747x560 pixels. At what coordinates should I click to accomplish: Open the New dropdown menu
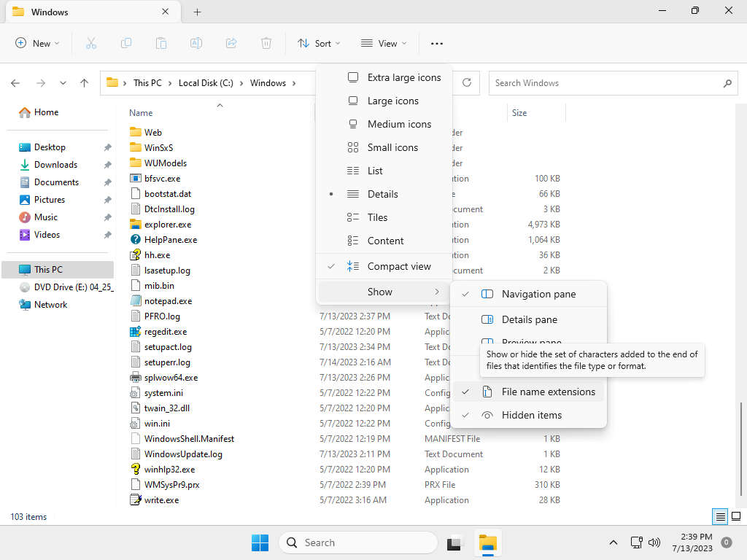point(37,43)
